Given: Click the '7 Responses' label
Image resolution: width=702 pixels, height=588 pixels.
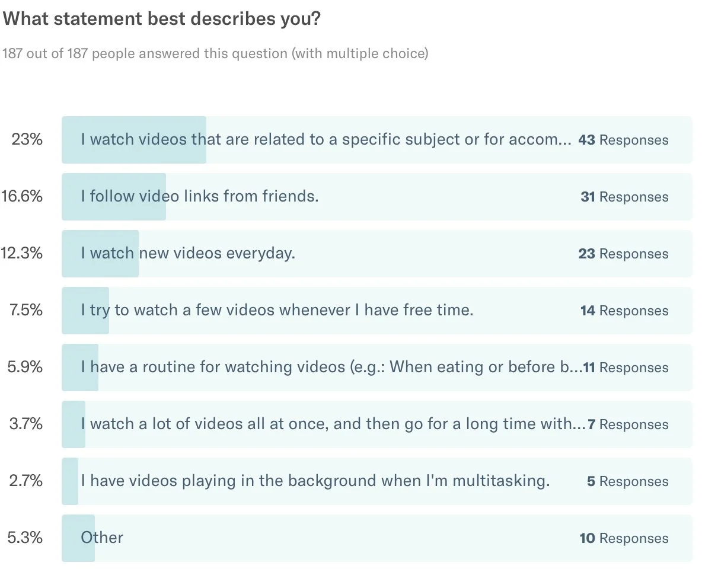Looking at the screenshot, I should point(628,424).
